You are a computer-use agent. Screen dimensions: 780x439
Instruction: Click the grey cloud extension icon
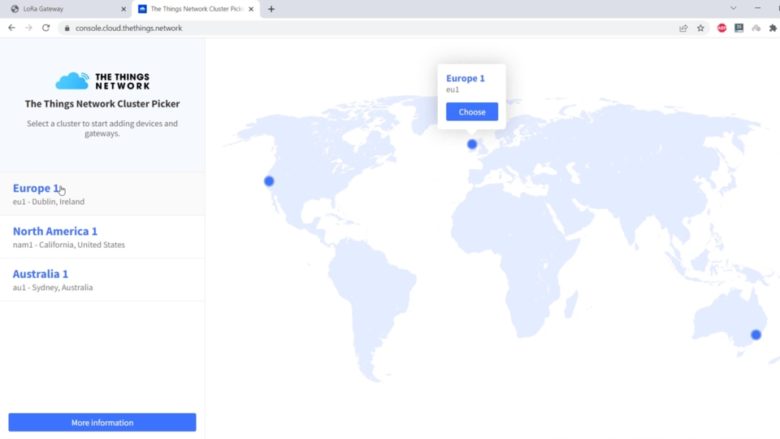[x=756, y=28]
